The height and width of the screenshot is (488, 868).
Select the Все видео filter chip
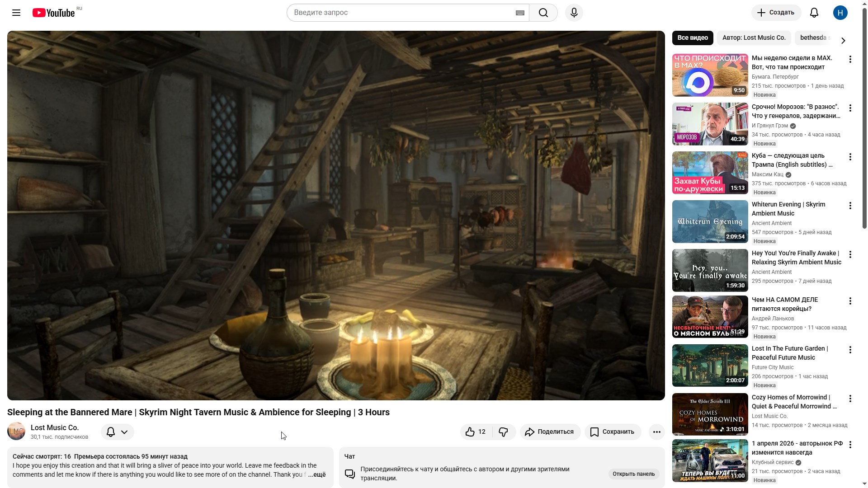click(x=693, y=38)
